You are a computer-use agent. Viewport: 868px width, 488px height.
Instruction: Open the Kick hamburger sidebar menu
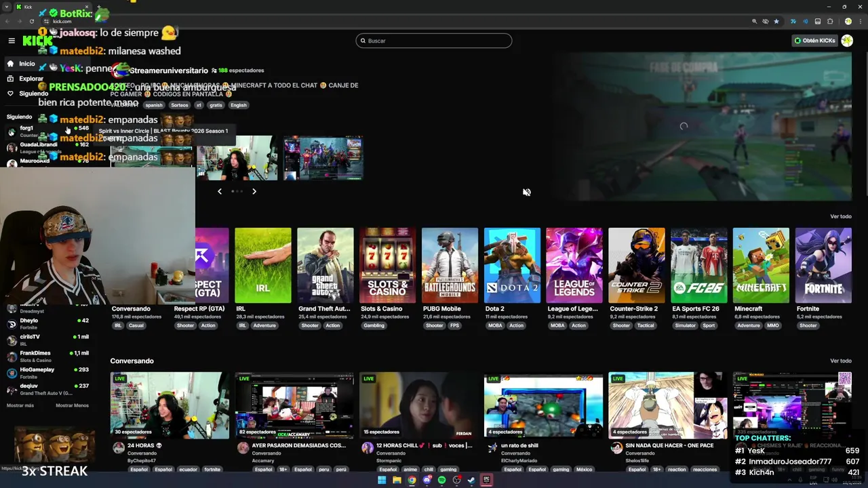[x=12, y=41]
